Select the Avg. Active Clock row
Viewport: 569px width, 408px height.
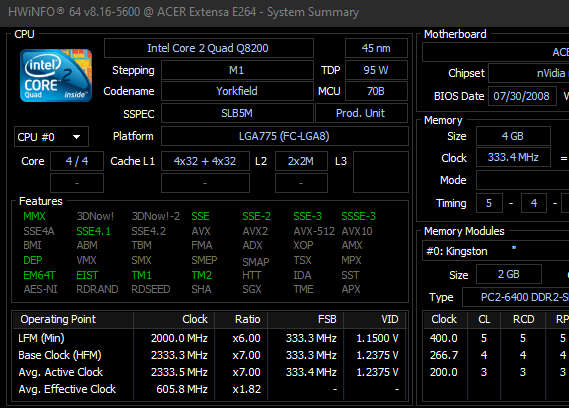[x=209, y=372]
